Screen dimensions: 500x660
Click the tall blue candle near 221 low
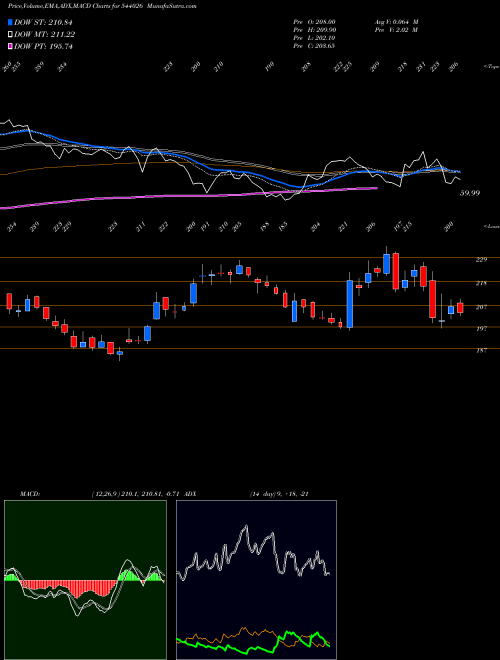pyautogui.click(x=350, y=303)
